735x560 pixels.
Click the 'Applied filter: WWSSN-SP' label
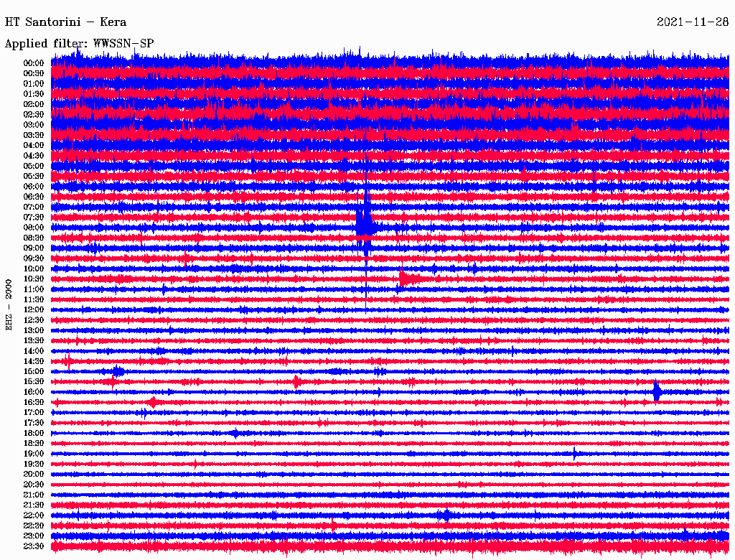click(79, 44)
